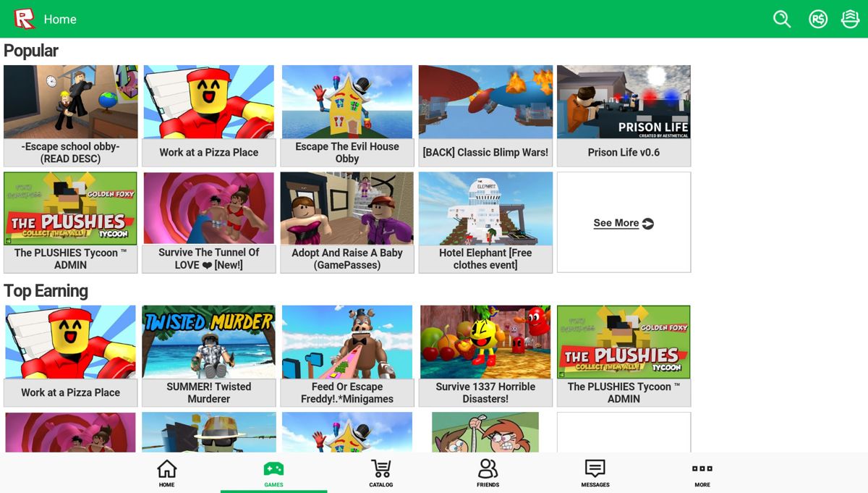This screenshot has height=493, width=868.
Task: Open the Catalog shopping cart icon
Action: click(x=381, y=468)
